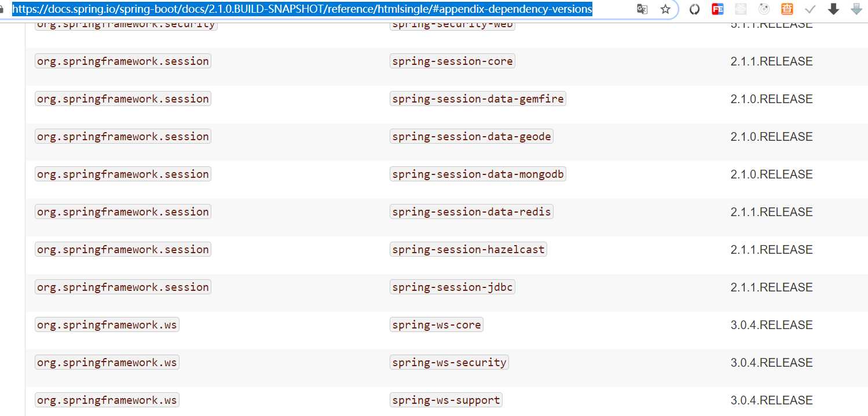The height and width of the screenshot is (416, 868).
Task: Click spring-ws-core artifact cell
Action: point(437,325)
